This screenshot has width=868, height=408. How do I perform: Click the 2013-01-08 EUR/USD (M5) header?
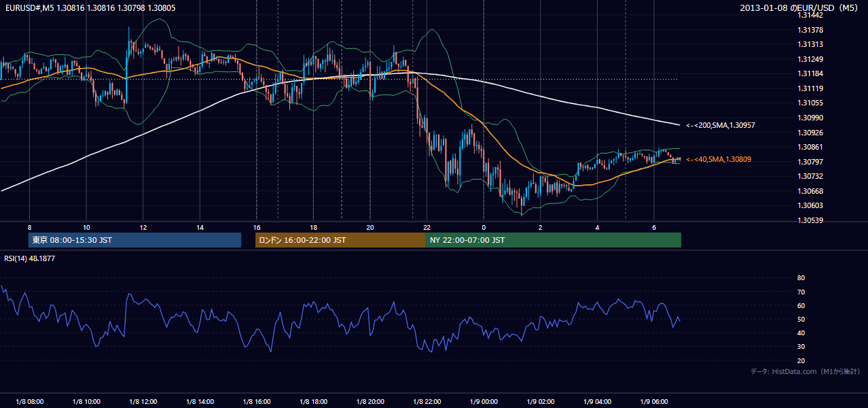(x=799, y=7)
